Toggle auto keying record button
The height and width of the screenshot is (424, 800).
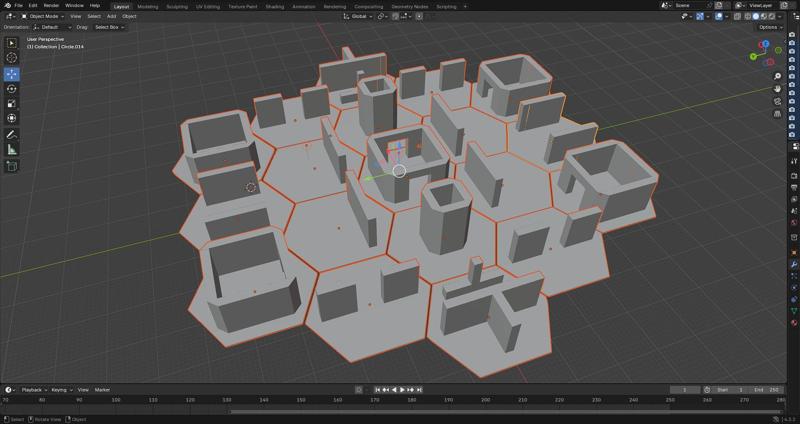coord(359,390)
